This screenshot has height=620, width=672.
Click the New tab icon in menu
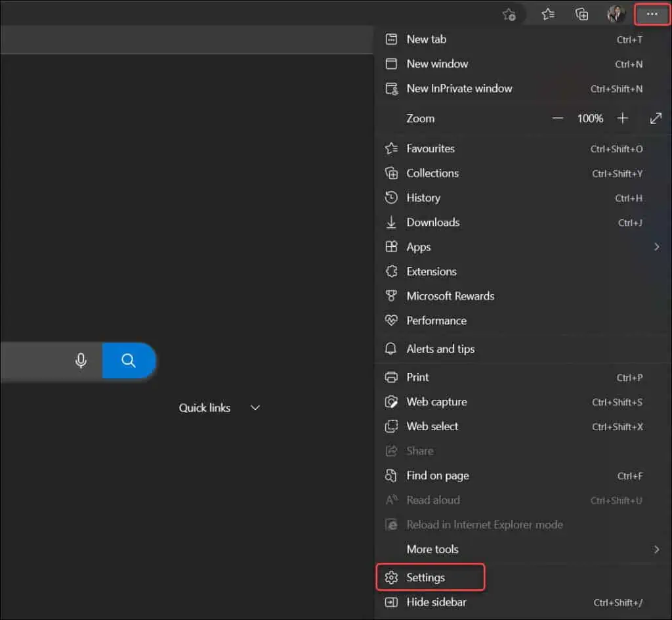[391, 39]
